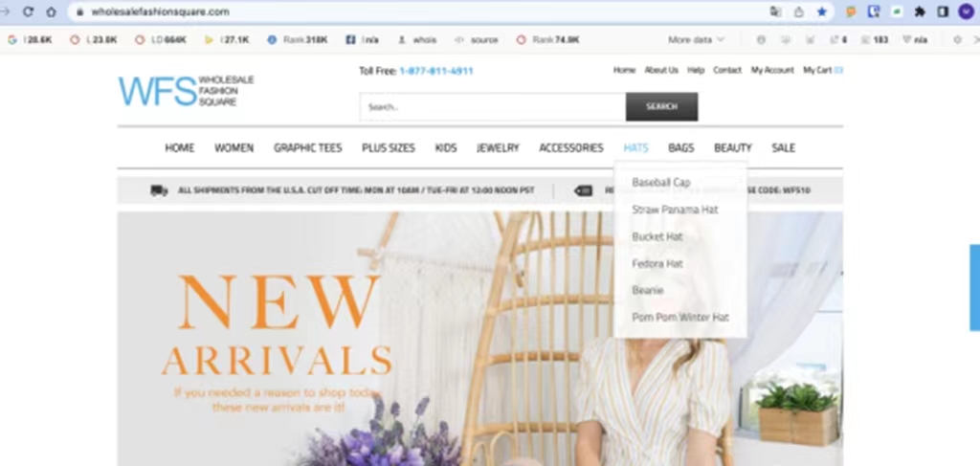Bookmark this page with the star icon
This screenshot has width=980, height=466.
coord(822,11)
